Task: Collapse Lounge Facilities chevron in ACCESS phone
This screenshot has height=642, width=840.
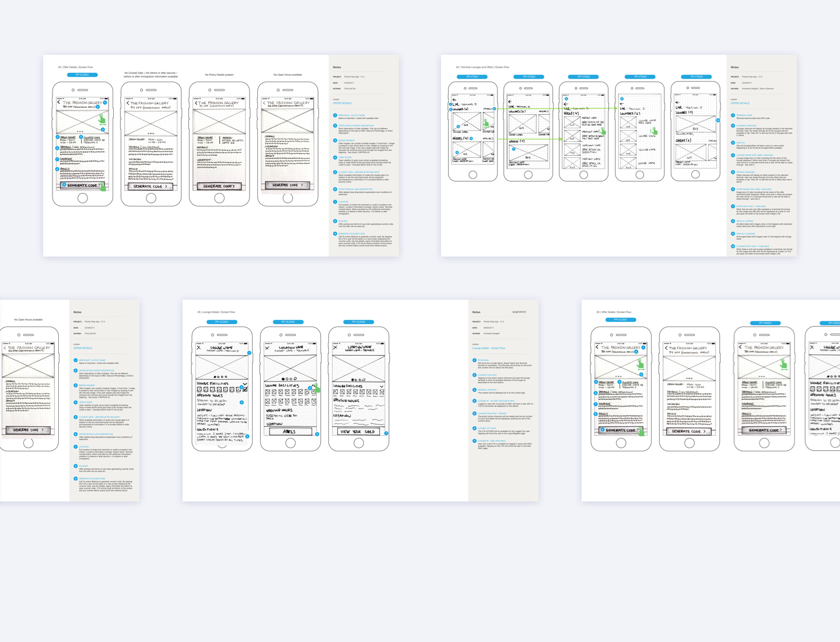Action: point(313,385)
